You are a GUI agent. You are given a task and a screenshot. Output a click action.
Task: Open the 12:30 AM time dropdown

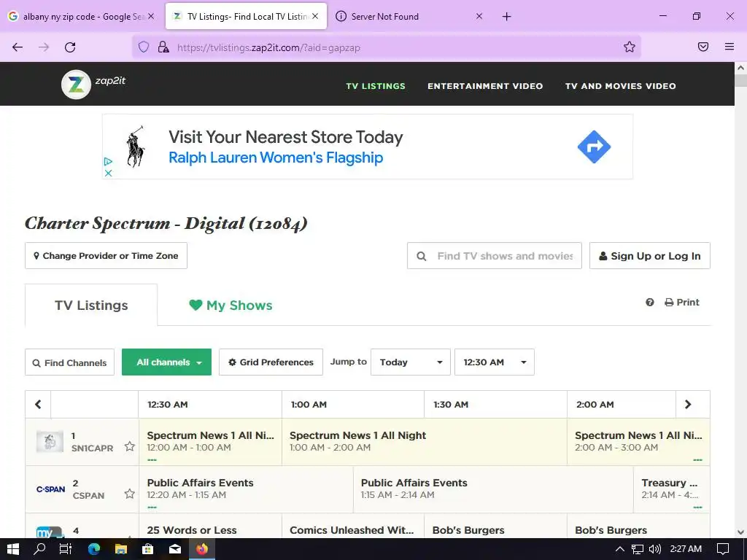495,362
